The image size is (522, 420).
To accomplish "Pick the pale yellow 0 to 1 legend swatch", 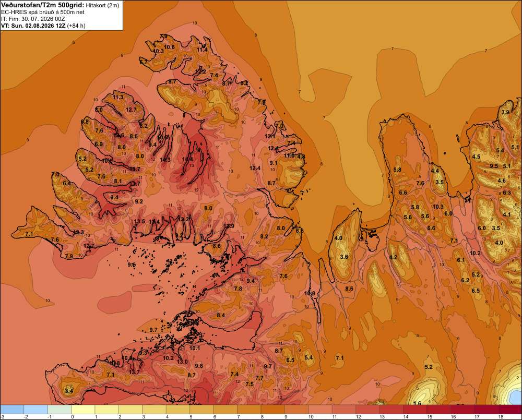I will tap(83, 410).
